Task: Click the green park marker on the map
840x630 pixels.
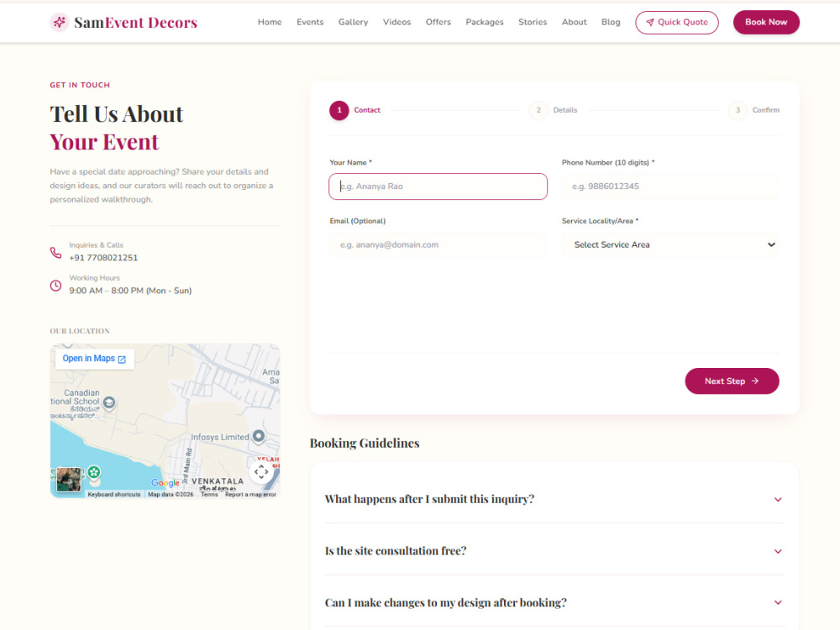Action: [x=94, y=472]
